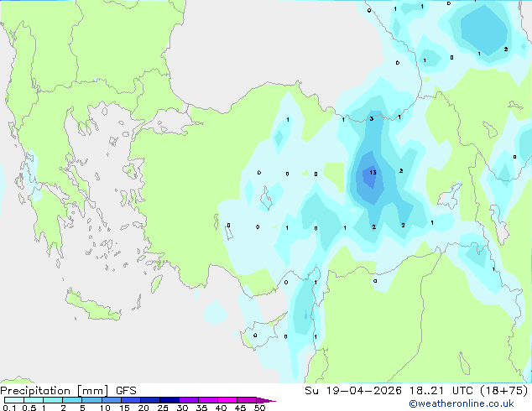The image size is (532, 411).
Task: Click the 1–2 mm legend color box
Action: (x=53, y=400)
